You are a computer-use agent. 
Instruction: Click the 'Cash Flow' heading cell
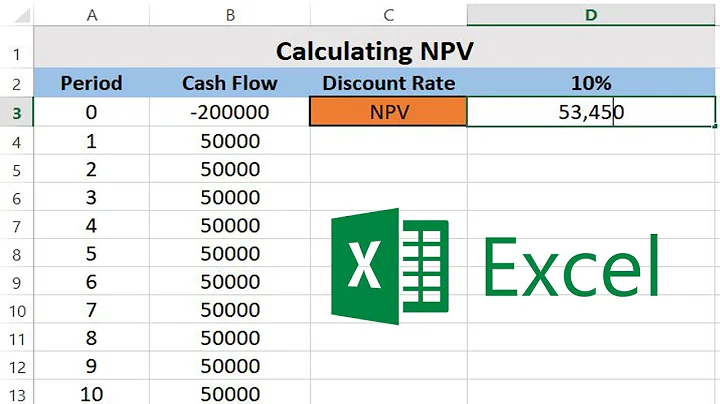point(230,83)
